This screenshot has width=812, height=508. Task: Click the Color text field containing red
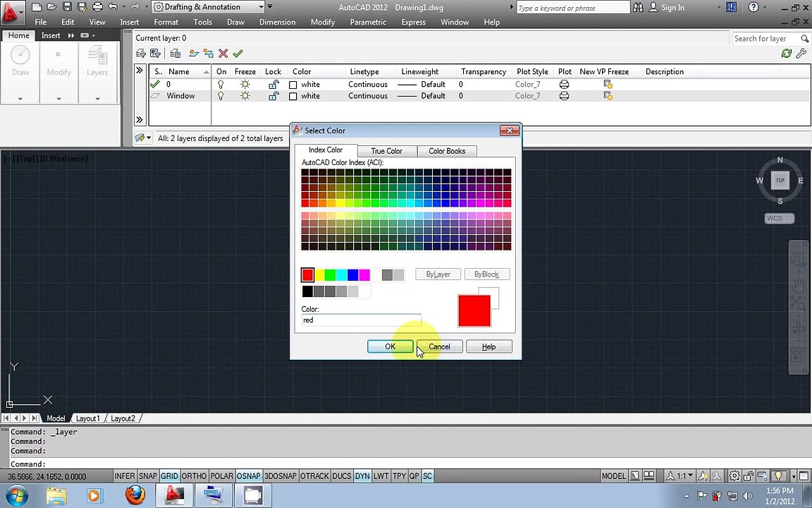[x=362, y=320]
